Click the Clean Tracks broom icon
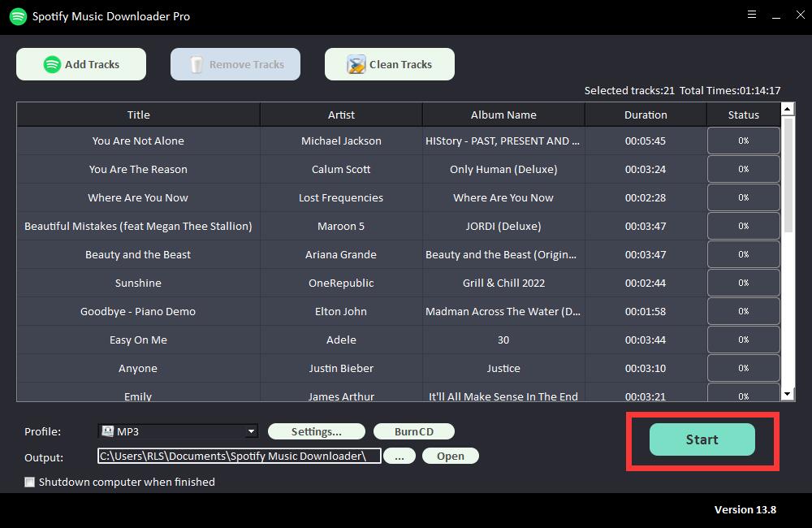The height and width of the screenshot is (528, 812). [356, 64]
